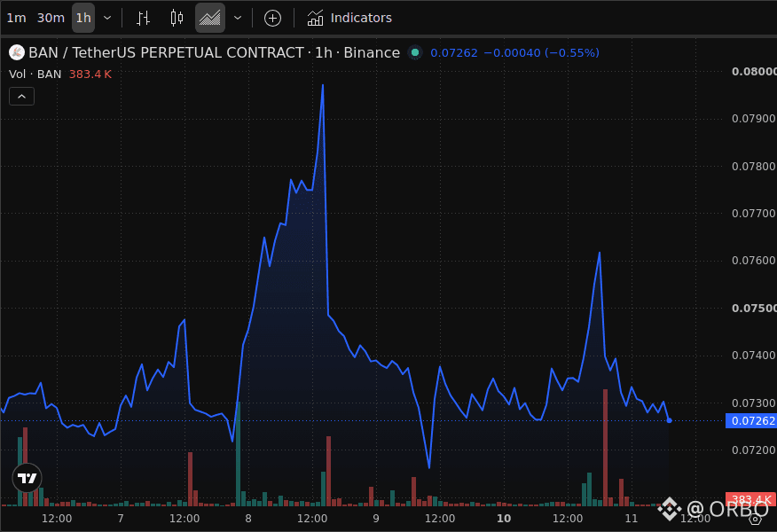
Task: Open the chart style dropdown chevron
Action: tap(238, 18)
